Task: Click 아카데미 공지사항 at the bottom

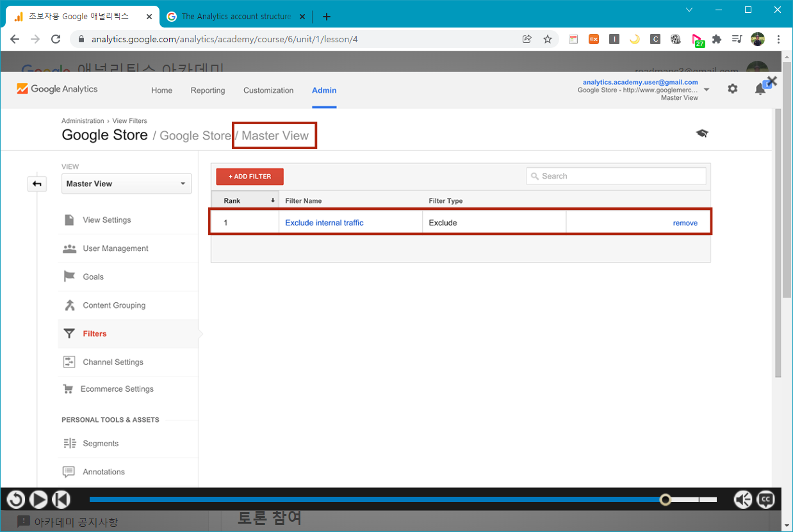Action: click(76, 522)
